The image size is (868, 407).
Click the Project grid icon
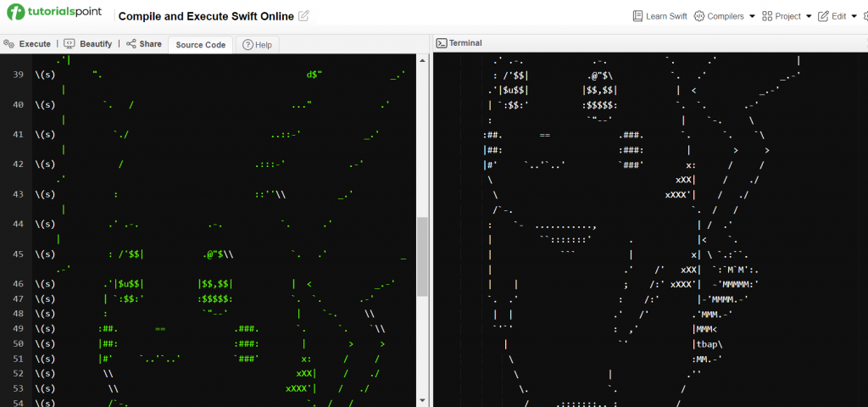(767, 16)
